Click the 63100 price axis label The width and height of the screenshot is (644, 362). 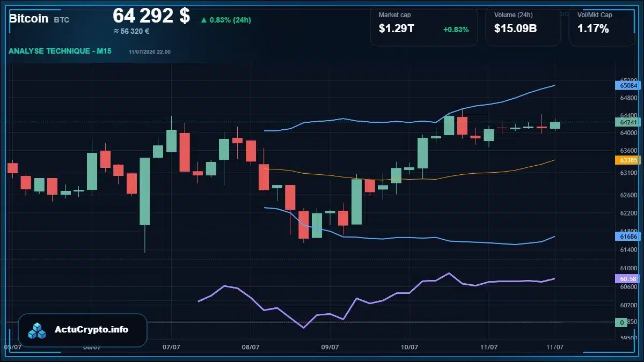pos(628,173)
